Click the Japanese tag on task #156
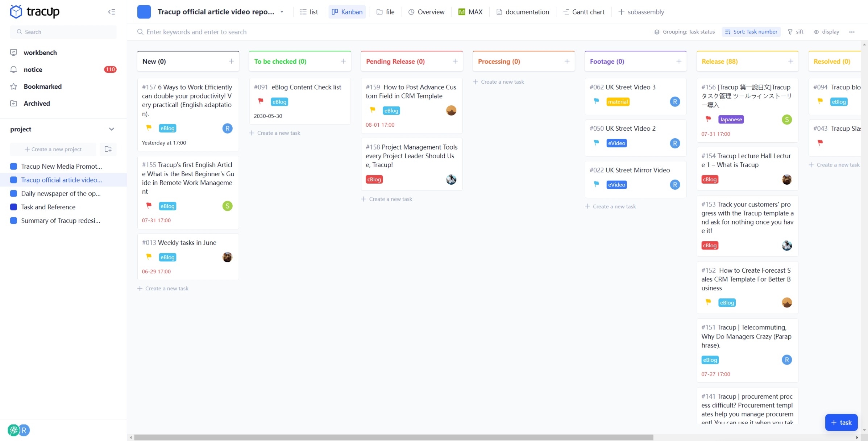This screenshot has height=441, width=868. 731,119
